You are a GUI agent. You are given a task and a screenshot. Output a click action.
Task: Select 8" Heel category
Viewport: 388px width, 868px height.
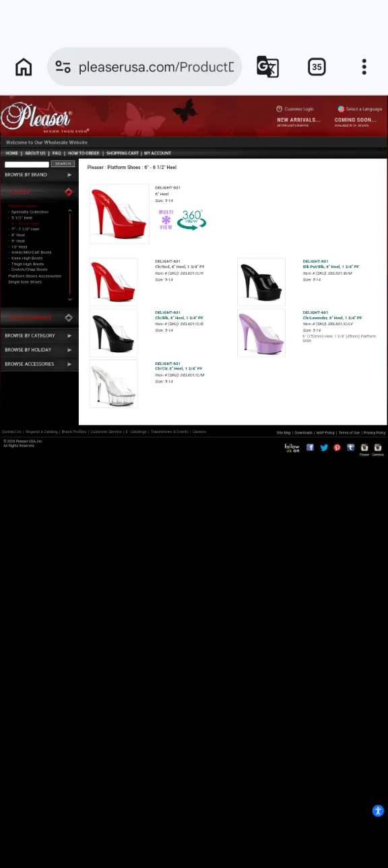pos(18,235)
